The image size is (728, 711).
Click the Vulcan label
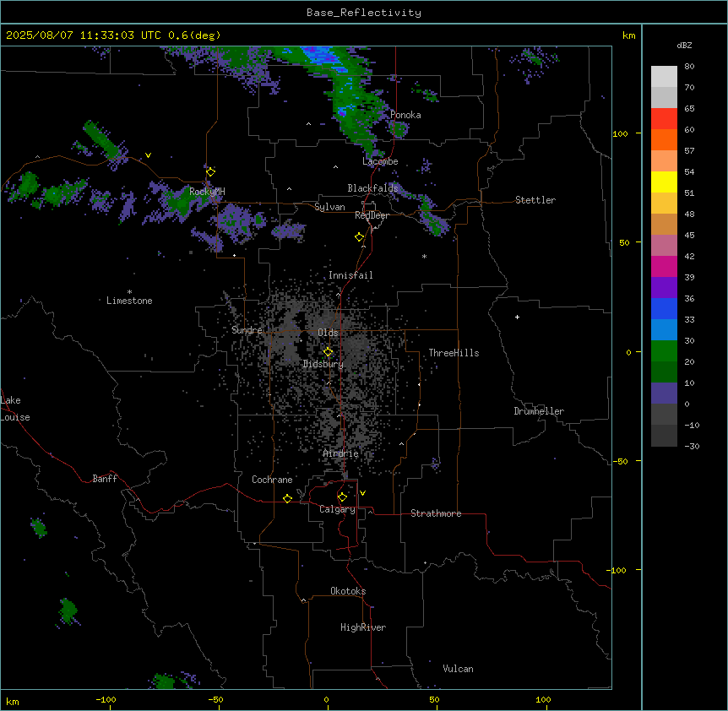click(458, 669)
